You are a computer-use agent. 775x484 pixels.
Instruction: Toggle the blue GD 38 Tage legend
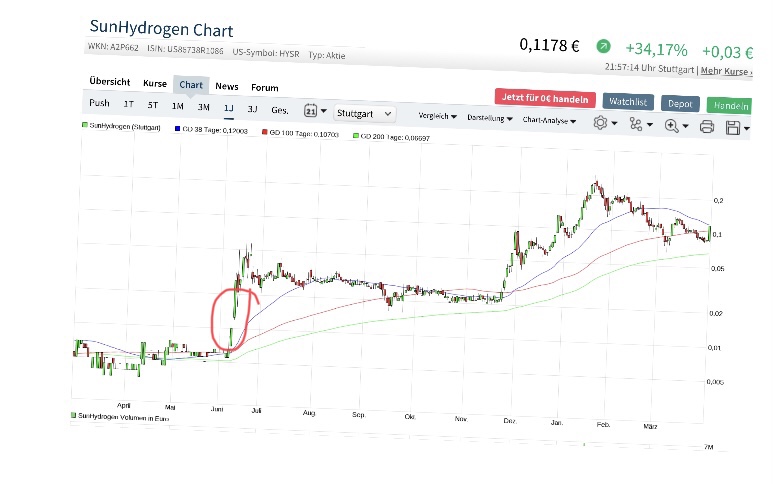coord(211,130)
